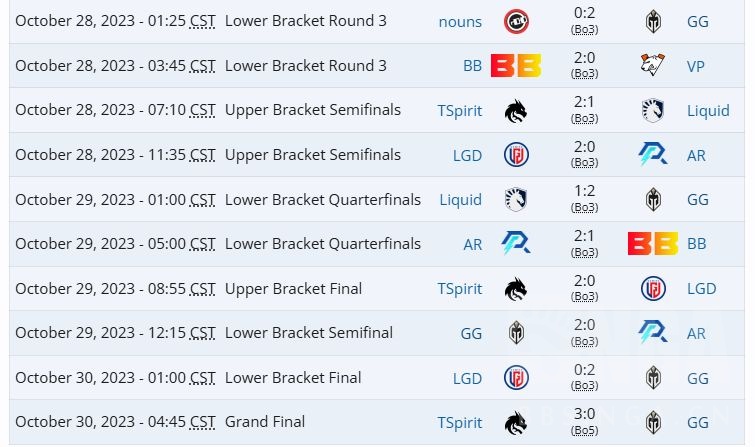Screen dimensions: 755x447
Task: Open the GG link in Grand Final row
Action: [698, 422]
